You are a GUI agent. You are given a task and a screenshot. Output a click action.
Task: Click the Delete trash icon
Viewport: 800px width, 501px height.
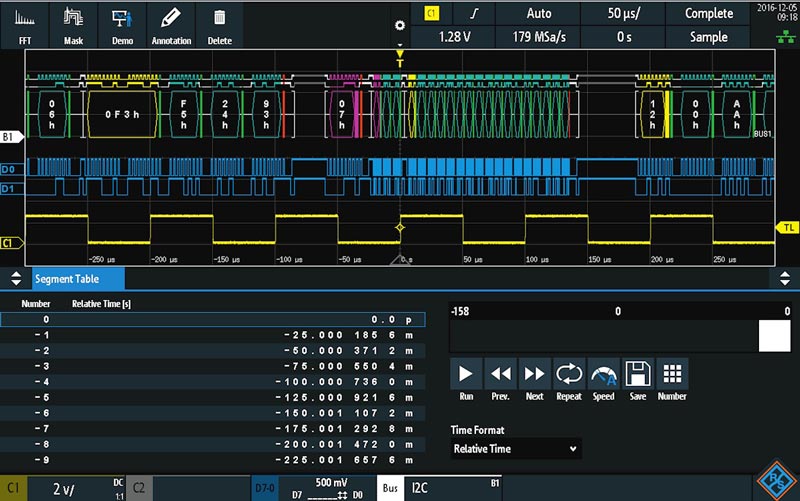[219, 26]
